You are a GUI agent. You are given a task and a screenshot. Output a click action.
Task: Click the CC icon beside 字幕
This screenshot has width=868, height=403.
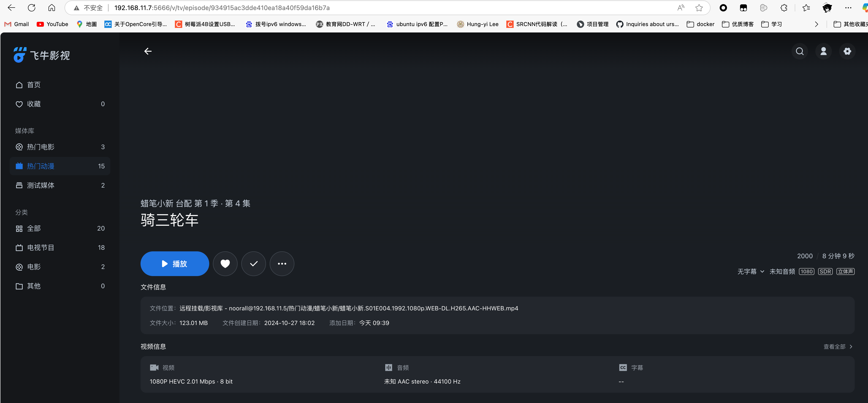[x=623, y=367]
